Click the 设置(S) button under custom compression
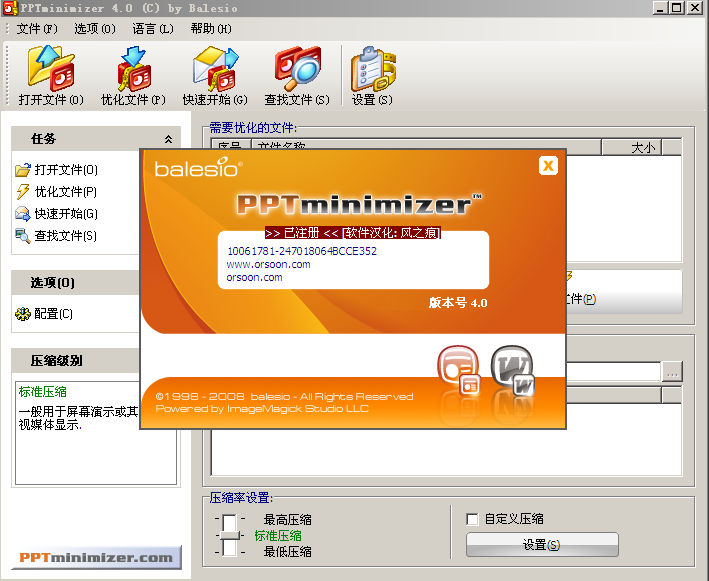This screenshot has width=709, height=581. pos(542,545)
